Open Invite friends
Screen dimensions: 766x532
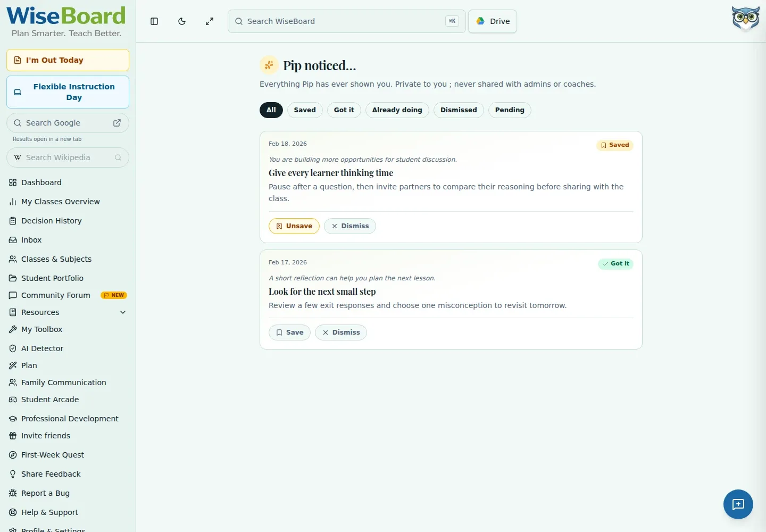tap(68, 436)
